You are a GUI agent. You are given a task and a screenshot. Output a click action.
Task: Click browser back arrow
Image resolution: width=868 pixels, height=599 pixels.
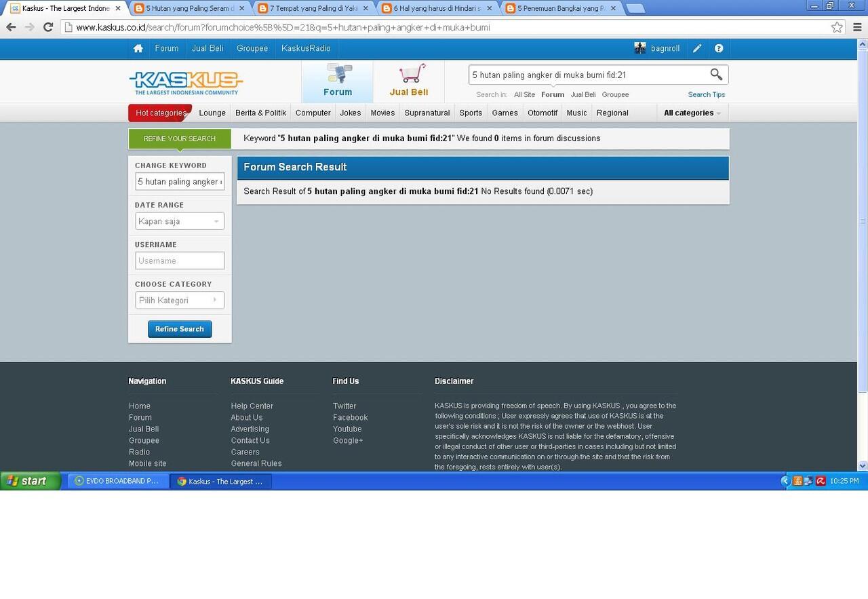(x=11, y=27)
